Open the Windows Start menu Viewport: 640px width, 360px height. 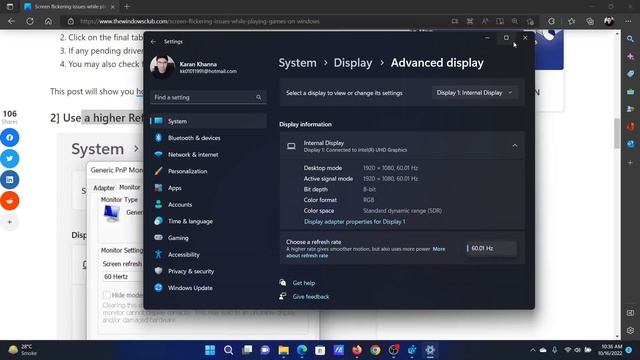click(210, 350)
